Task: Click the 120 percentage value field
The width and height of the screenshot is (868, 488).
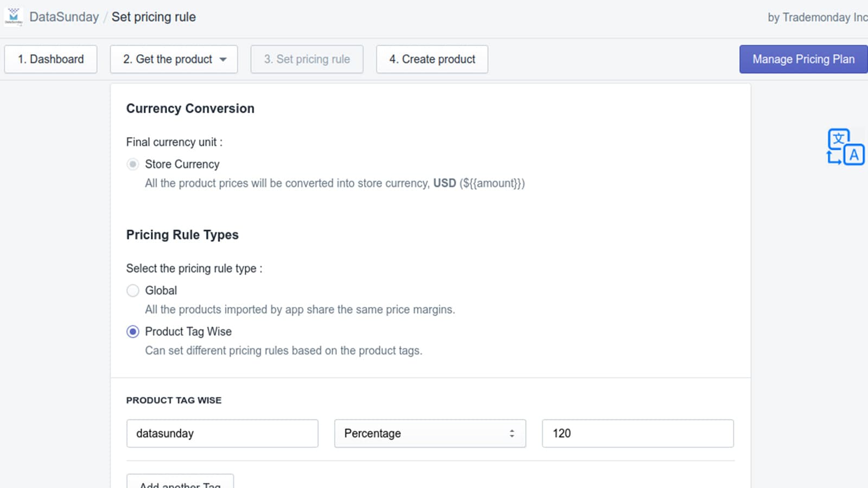Action: pos(637,433)
